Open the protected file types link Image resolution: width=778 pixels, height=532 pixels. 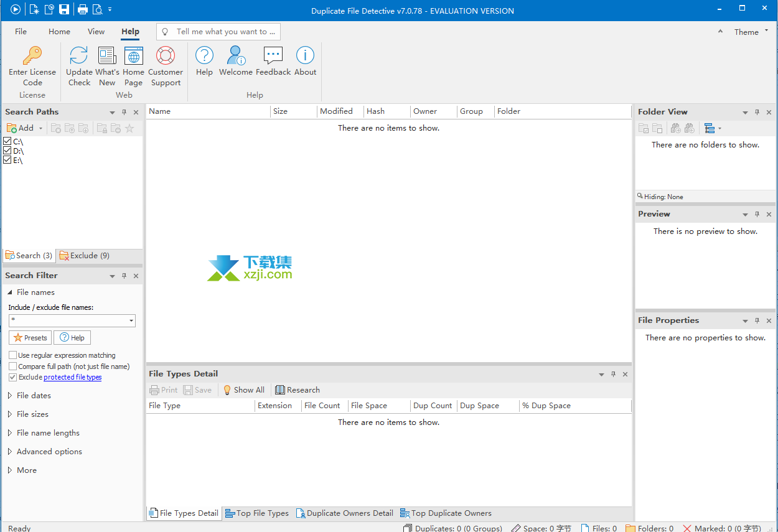72,377
